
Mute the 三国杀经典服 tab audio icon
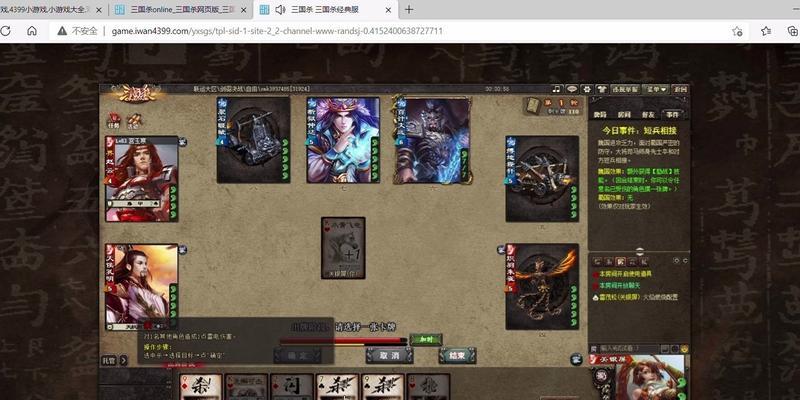(x=280, y=10)
